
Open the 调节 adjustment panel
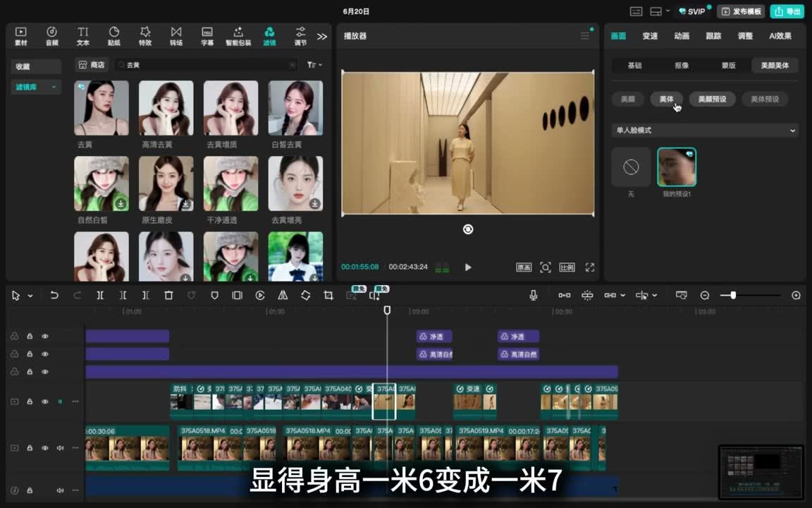click(300, 36)
